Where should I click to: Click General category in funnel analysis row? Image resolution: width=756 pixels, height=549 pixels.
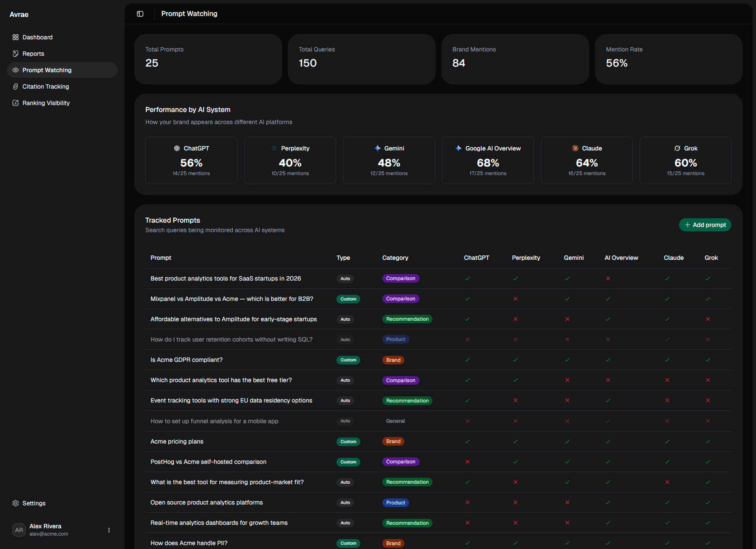coord(395,421)
